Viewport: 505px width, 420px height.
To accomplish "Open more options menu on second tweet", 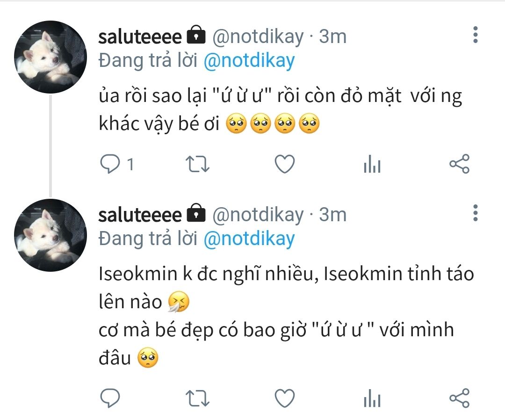I will click(475, 213).
